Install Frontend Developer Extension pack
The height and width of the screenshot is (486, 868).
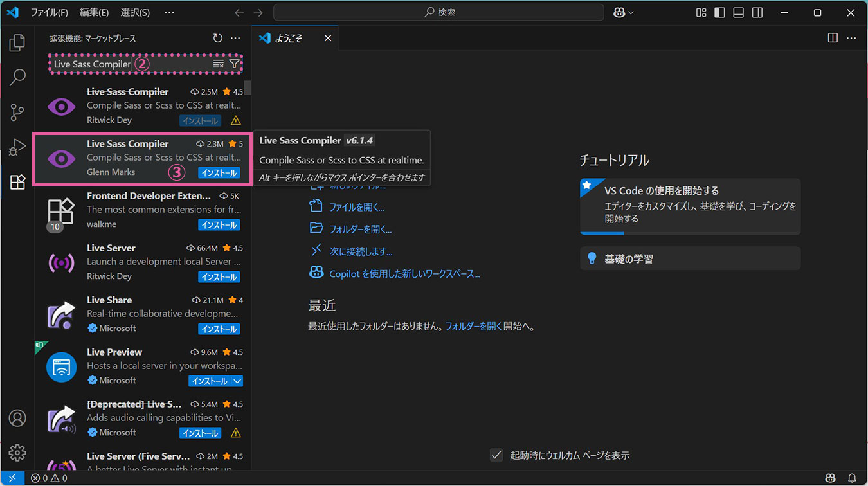tap(219, 225)
